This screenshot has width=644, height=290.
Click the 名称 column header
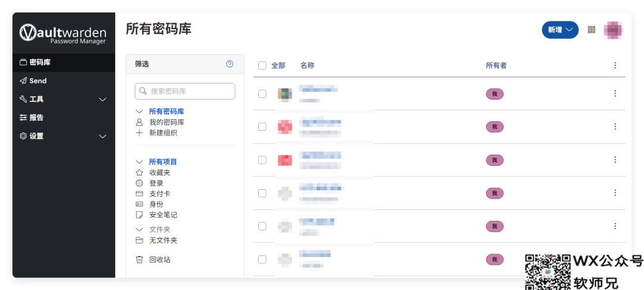pos(307,65)
